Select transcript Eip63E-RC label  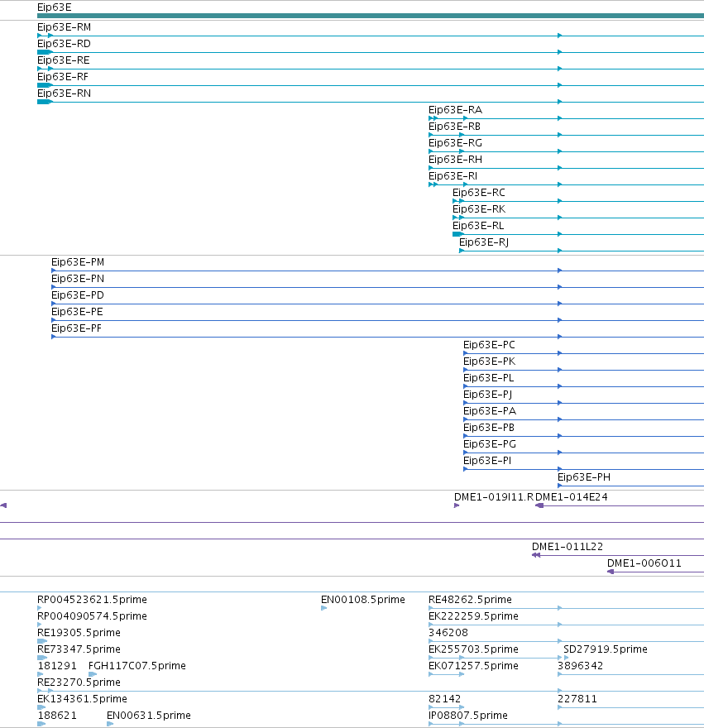479,193
